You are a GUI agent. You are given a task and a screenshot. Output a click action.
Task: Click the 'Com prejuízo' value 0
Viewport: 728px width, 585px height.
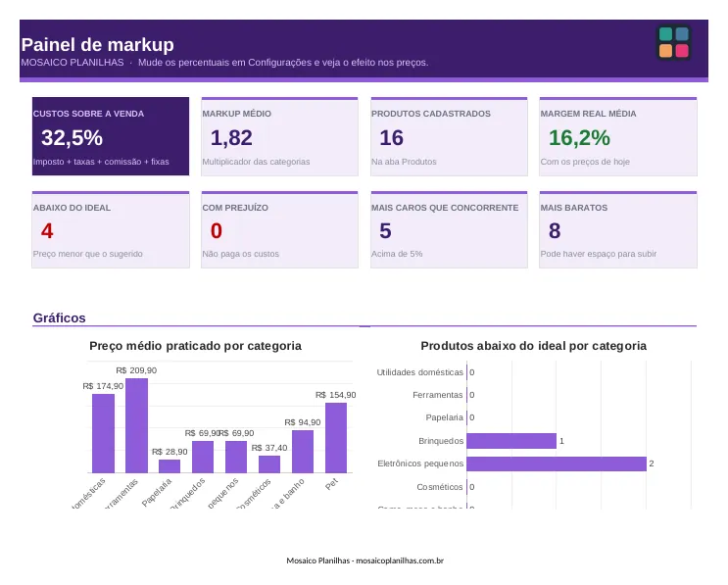tap(217, 230)
